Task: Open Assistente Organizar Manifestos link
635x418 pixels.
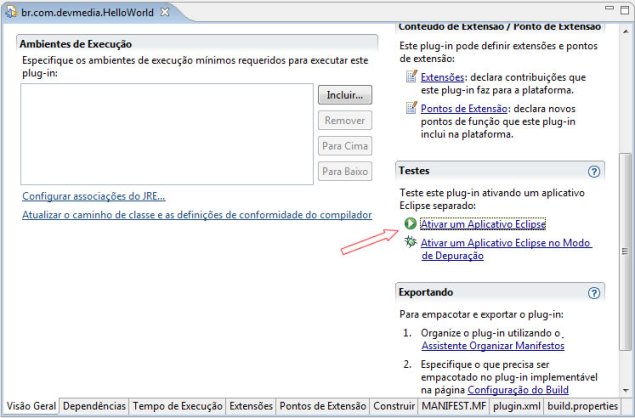Action: (x=493, y=346)
